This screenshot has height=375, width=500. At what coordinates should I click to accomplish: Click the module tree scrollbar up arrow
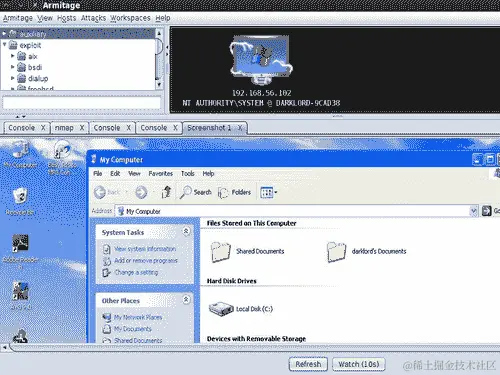pyautogui.click(x=159, y=33)
